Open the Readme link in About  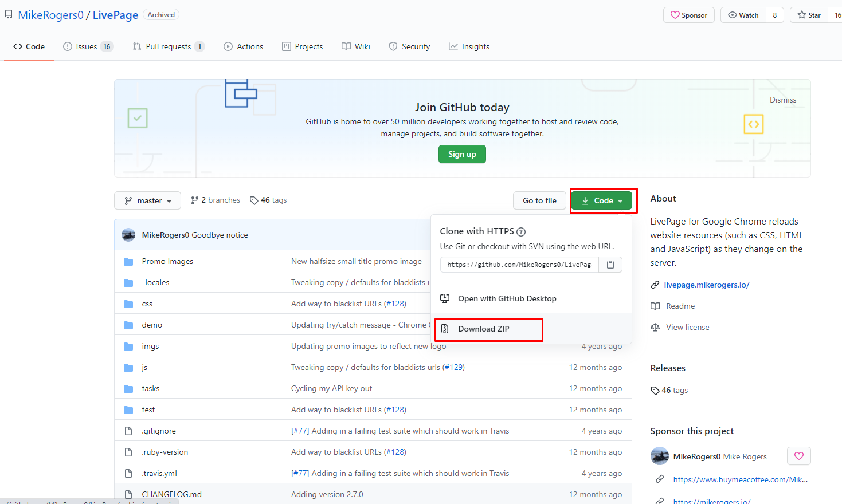pyautogui.click(x=680, y=306)
